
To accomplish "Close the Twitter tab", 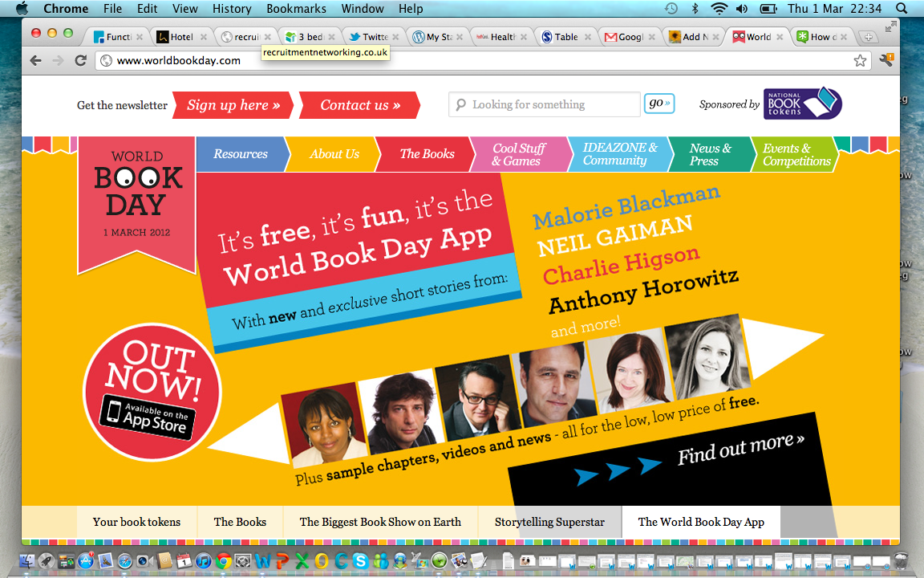I will coord(397,37).
